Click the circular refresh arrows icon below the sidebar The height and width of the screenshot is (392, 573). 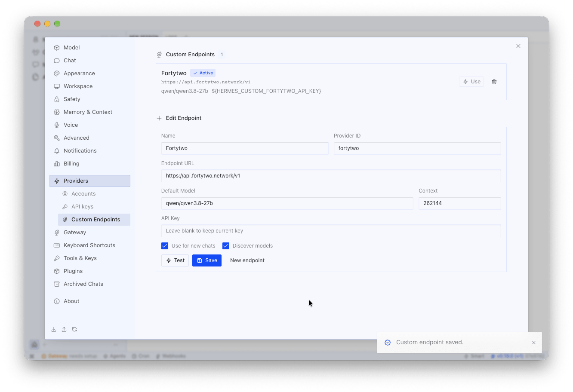point(74,329)
